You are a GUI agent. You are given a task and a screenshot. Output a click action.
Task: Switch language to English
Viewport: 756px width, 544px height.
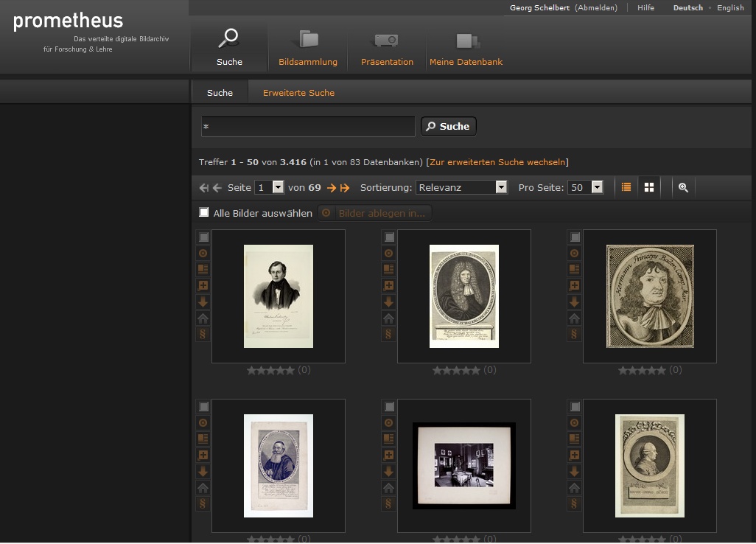730,7
